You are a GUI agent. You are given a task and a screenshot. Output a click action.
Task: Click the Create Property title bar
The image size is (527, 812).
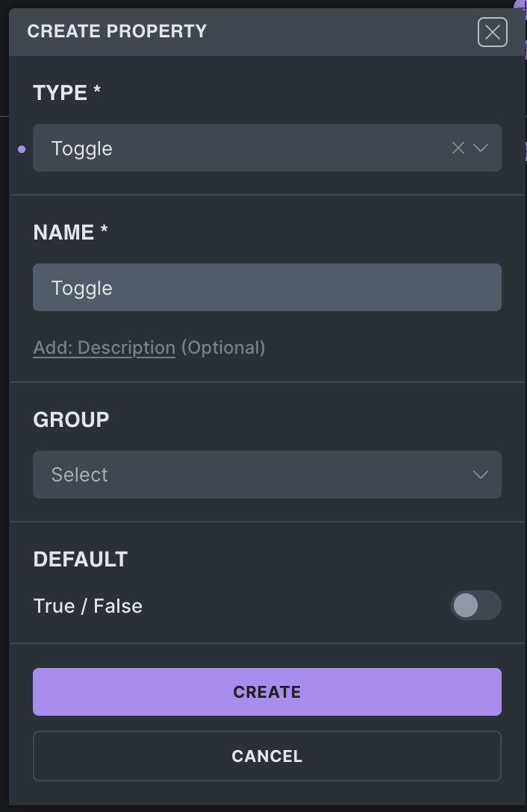(x=117, y=31)
